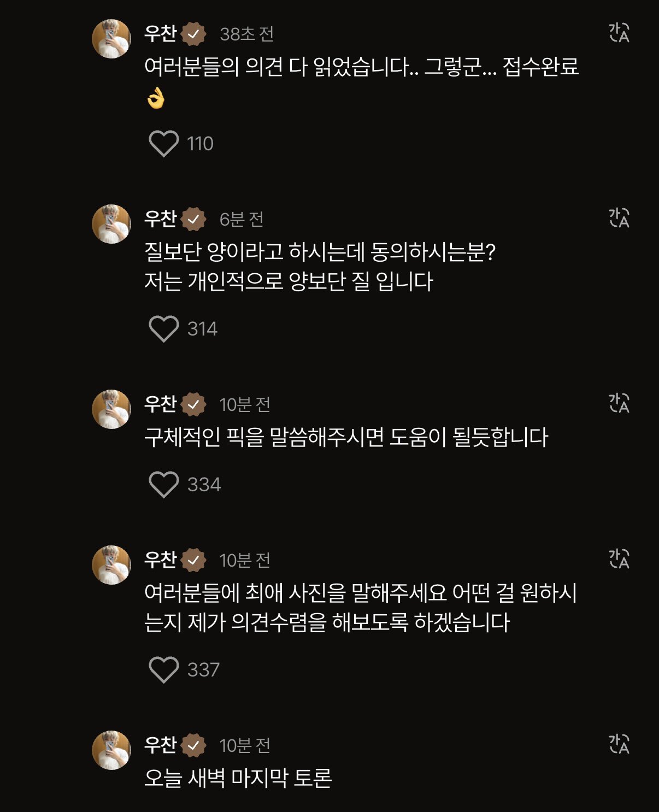
Task: Translate the 38초 전 post
Action: click(619, 33)
